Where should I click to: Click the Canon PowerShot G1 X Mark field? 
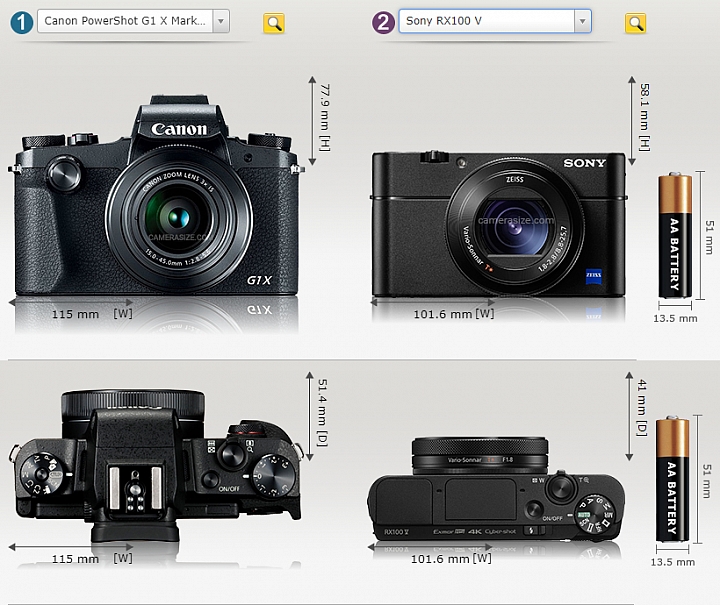click(133, 21)
